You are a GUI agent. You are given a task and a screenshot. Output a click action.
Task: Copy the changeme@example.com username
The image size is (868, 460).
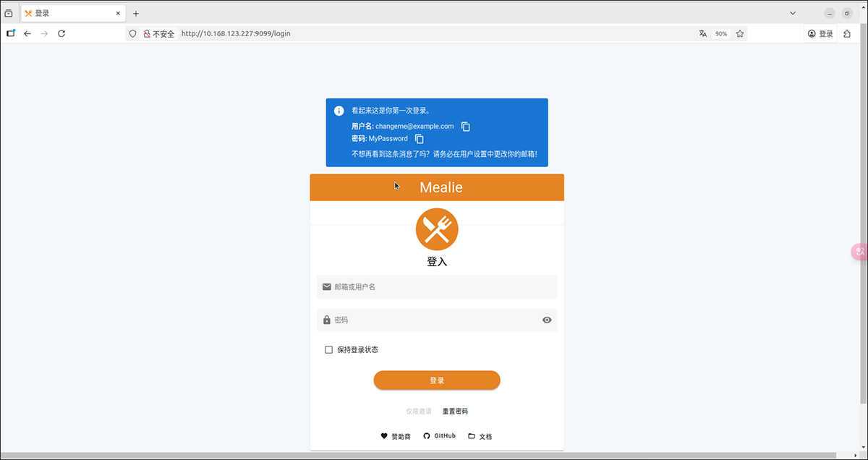tap(466, 127)
